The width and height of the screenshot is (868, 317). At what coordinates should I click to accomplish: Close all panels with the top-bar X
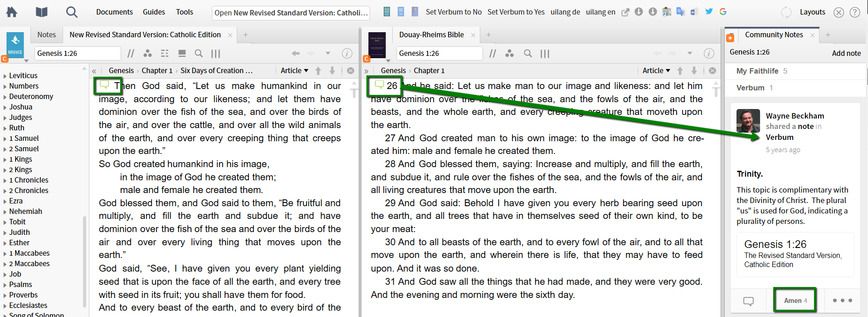point(839,12)
